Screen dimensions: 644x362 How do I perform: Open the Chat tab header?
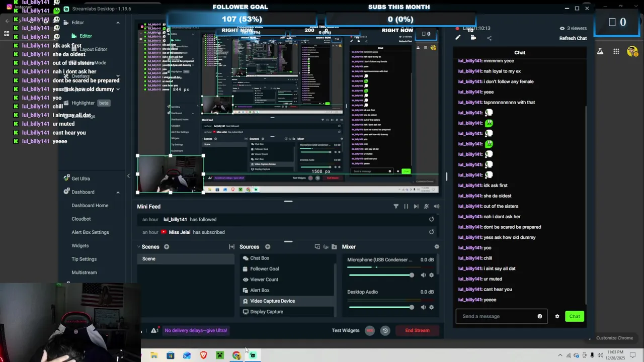(x=520, y=52)
